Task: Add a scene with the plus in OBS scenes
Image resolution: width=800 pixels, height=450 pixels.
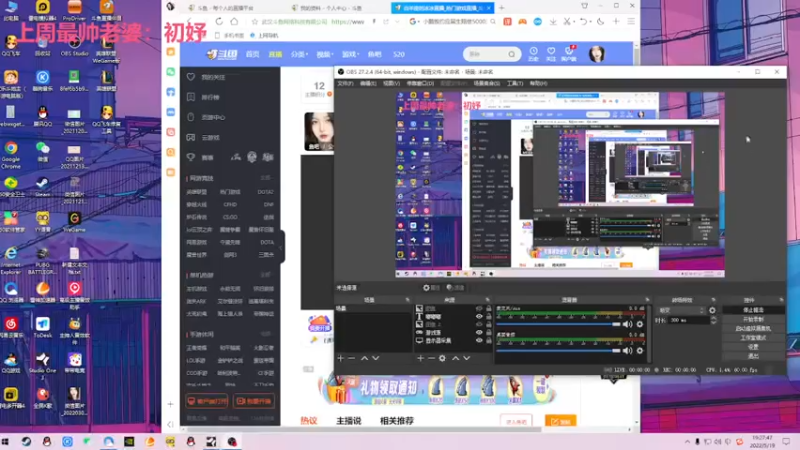Action: pyautogui.click(x=340, y=358)
